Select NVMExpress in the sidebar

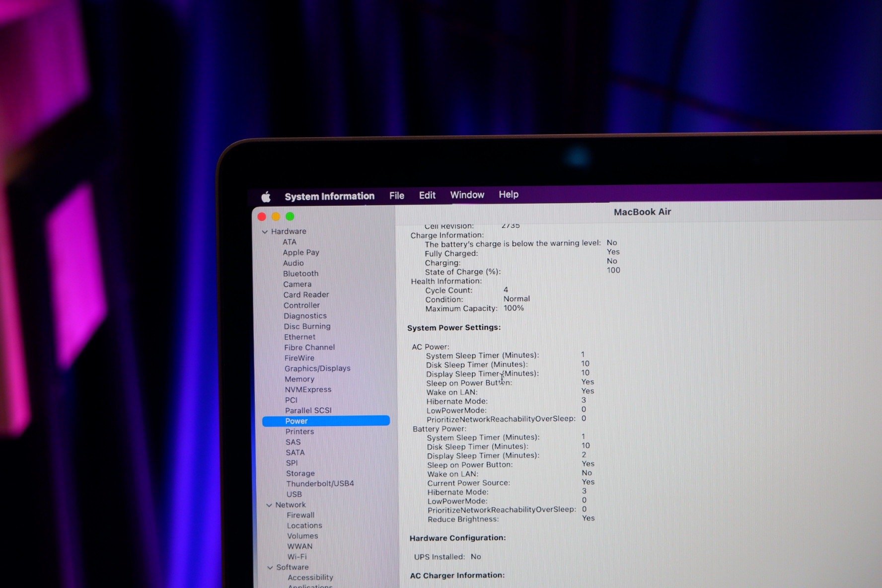(x=308, y=389)
